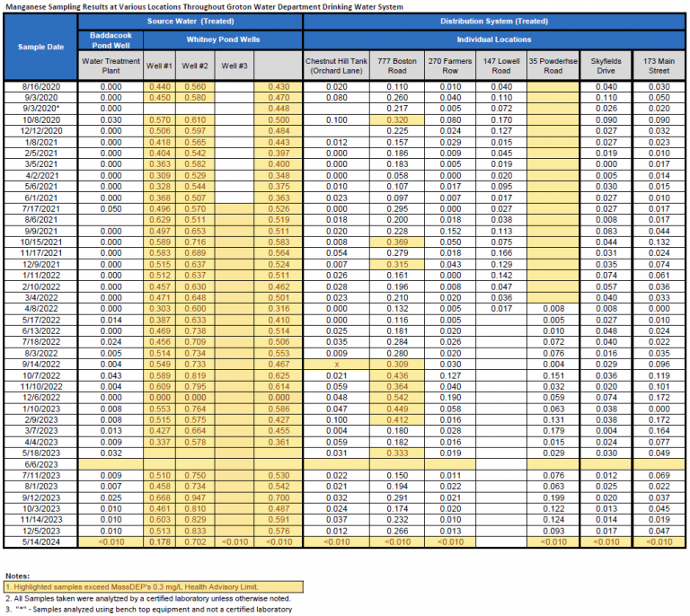Select the Well #3 column header
This screenshot has height=616, width=690.
(x=234, y=65)
